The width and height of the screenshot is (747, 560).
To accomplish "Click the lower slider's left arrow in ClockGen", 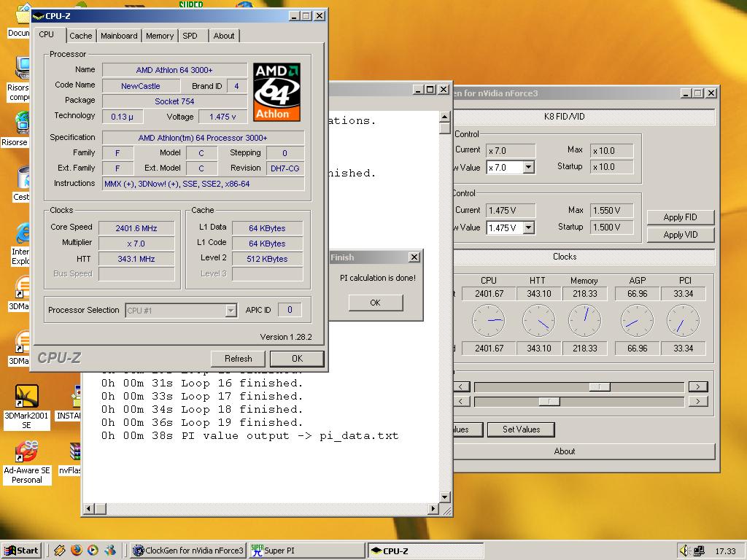I will coord(462,402).
